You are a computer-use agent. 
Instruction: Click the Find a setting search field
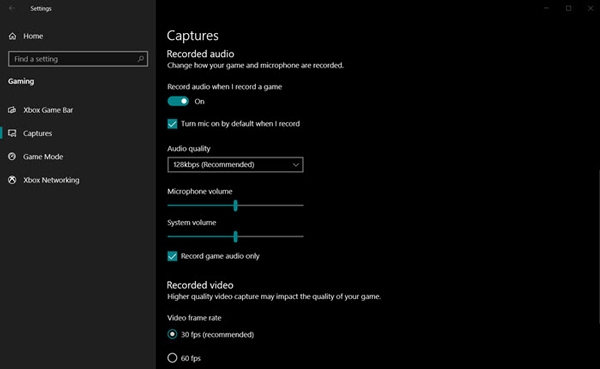[x=78, y=59]
